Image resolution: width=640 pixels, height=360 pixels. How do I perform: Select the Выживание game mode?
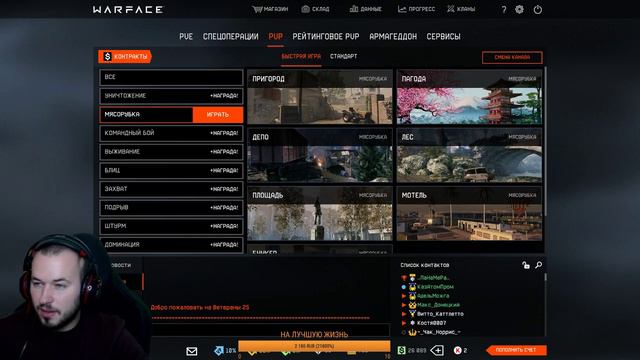171,152
